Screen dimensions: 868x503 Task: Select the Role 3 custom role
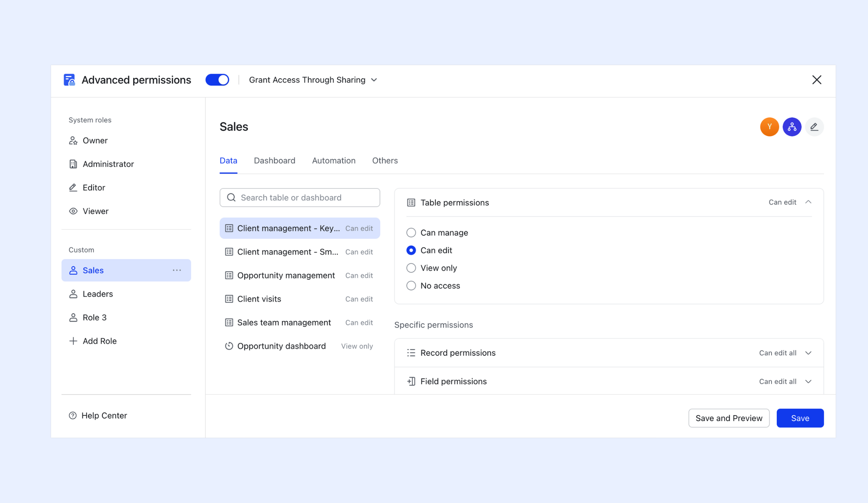tap(126, 318)
